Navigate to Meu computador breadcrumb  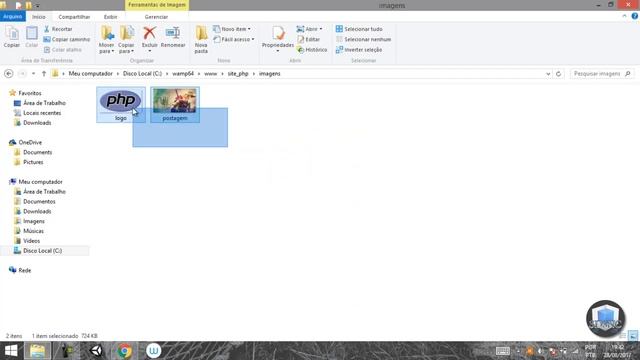point(90,73)
